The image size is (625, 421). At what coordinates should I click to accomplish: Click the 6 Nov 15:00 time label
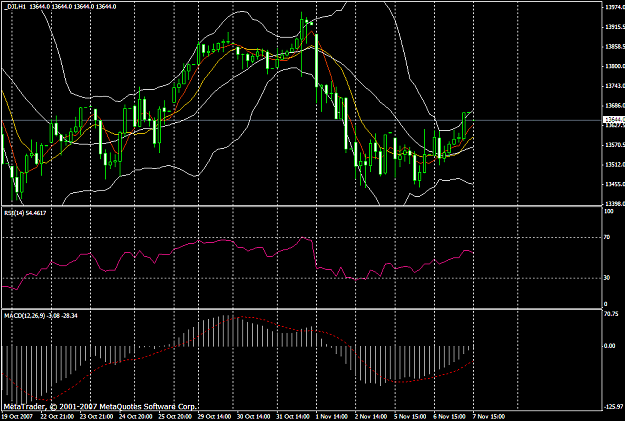tap(450, 417)
